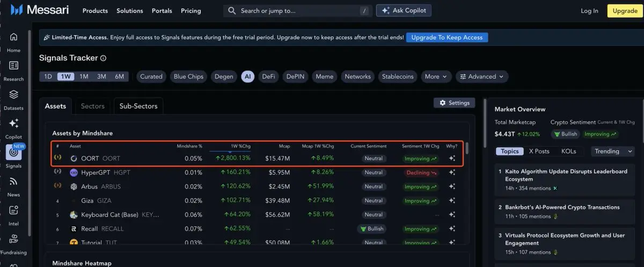
Task: Open the Home sidebar icon
Action: coord(13,37)
